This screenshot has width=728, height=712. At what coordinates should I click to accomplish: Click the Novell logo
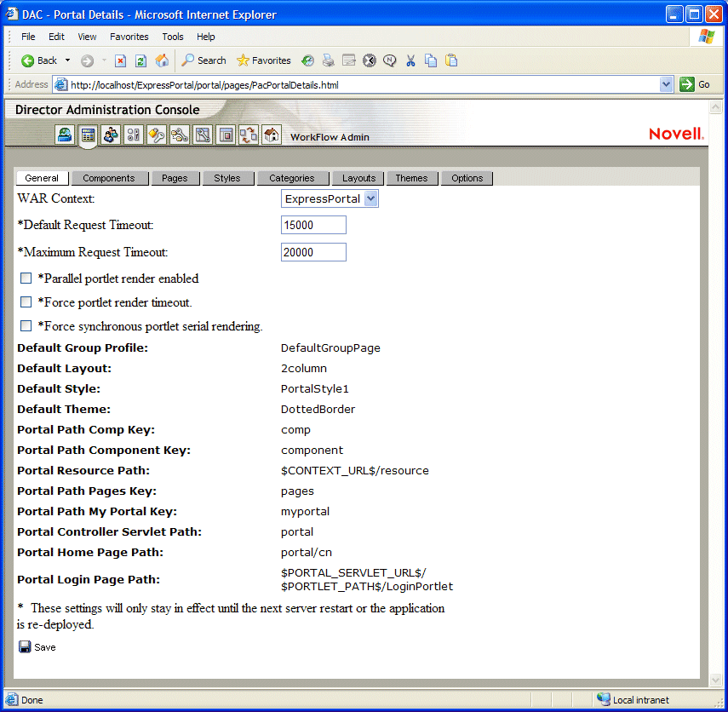coord(676,134)
